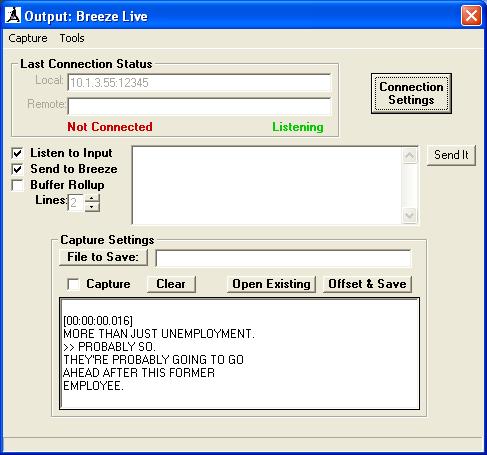Click the Breeze Live app icon in title bar
This screenshot has width=487, height=455.
[x=13, y=15]
